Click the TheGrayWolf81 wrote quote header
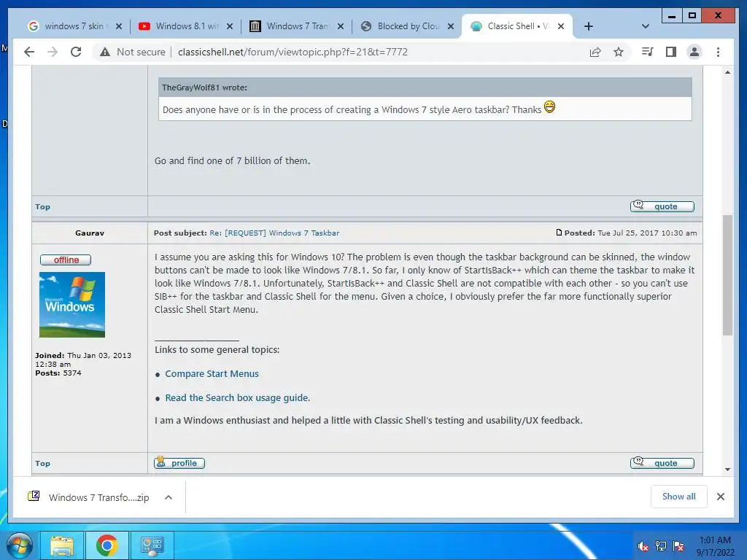Screen dimensions: 747x560 pyautogui.click(x=425, y=87)
